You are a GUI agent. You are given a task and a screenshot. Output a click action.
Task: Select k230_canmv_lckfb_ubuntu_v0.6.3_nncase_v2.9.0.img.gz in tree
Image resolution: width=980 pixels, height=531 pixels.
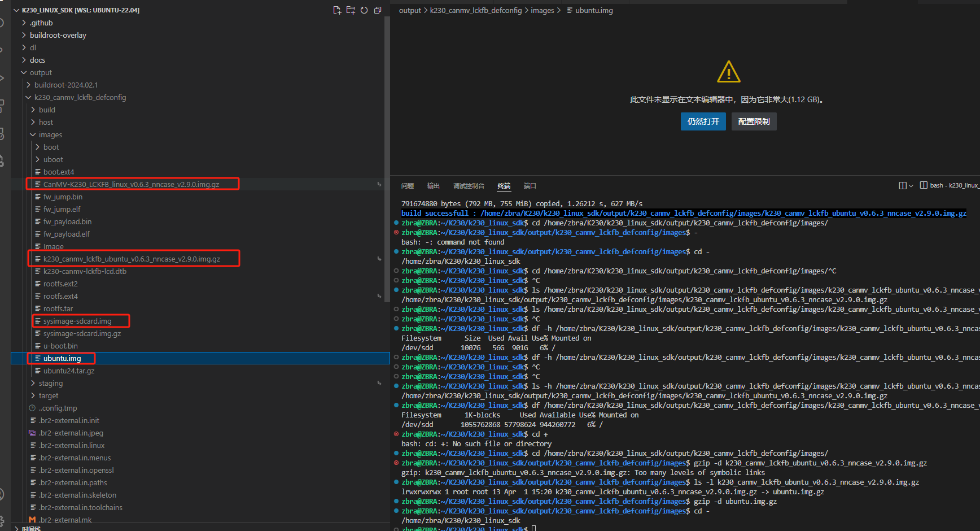(132, 259)
